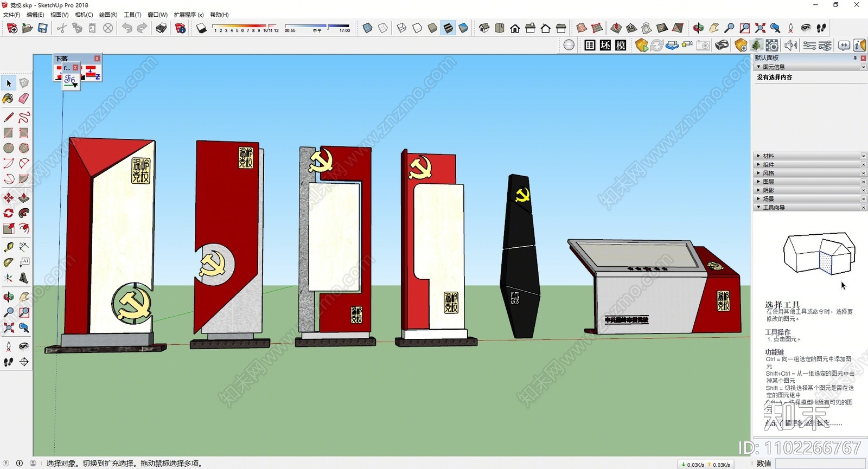Open the 工具(T) menu
The width and height of the screenshot is (868, 469).
click(x=132, y=15)
